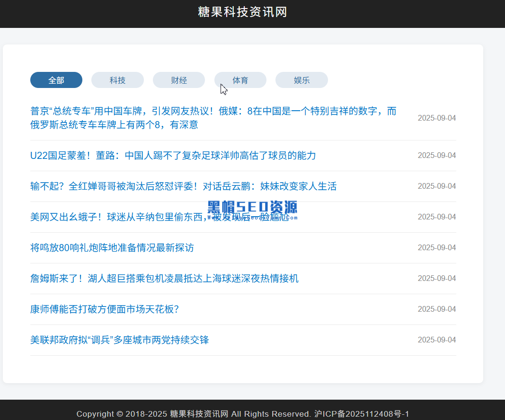Show the 娱乐 category articles
This screenshot has width=505, height=420.
(301, 80)
